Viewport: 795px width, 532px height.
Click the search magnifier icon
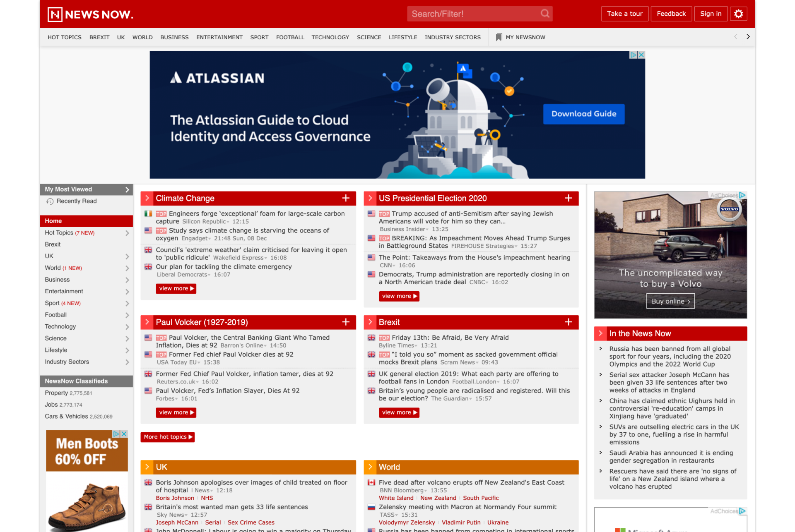(x=545, y=14)
